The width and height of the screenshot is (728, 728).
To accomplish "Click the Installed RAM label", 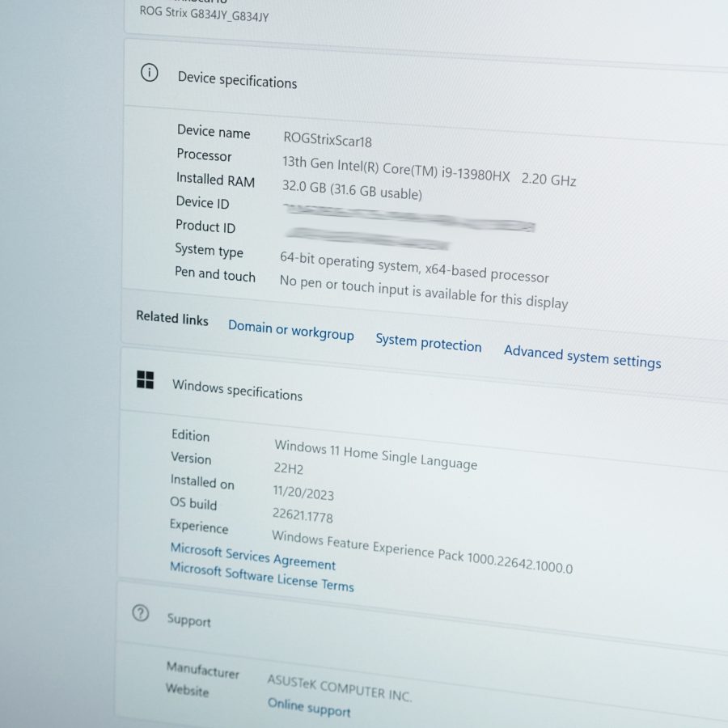I will (215, 180).
